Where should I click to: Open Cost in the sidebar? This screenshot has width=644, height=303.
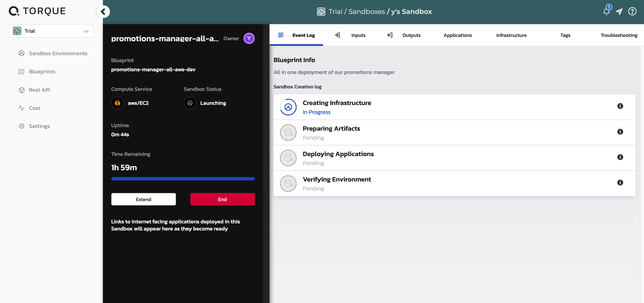click(35, 108)
